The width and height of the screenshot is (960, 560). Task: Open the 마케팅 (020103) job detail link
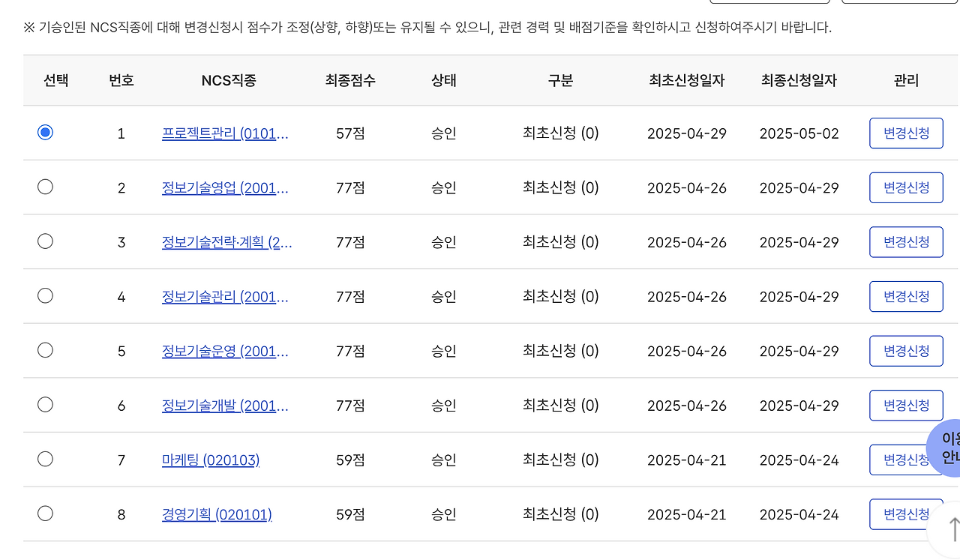(x=211, y=460)
